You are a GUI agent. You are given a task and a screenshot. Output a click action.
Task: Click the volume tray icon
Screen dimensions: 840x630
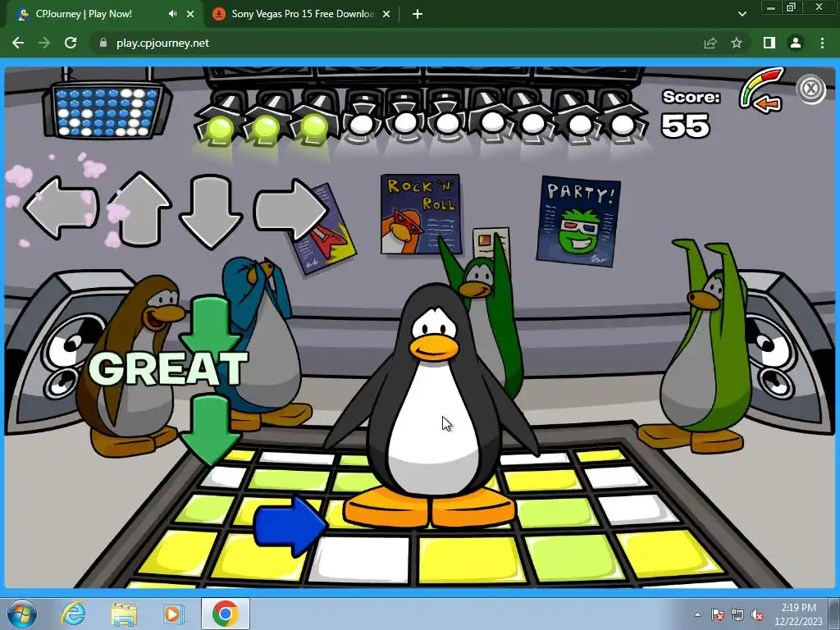757,615
